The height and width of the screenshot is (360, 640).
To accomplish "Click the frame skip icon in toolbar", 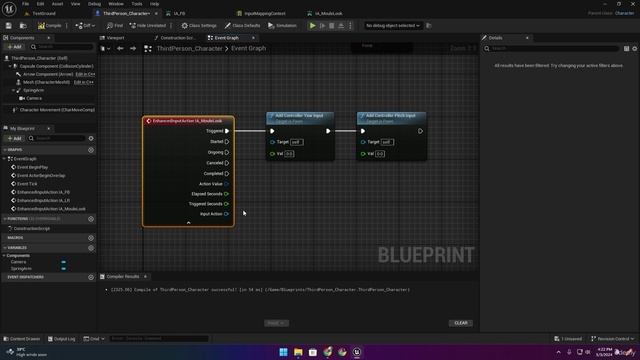I will (x=322, y=25).
